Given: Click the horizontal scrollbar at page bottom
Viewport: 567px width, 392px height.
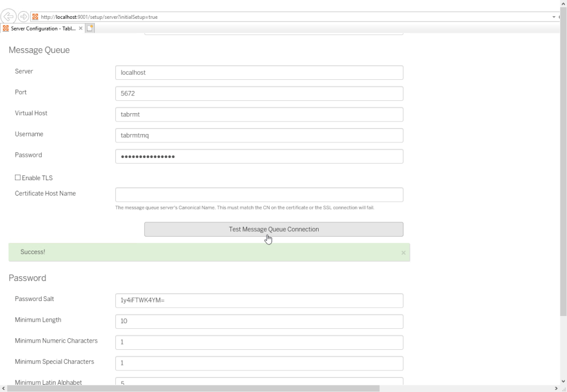Looking at the screenshot, I should point(194,388).
